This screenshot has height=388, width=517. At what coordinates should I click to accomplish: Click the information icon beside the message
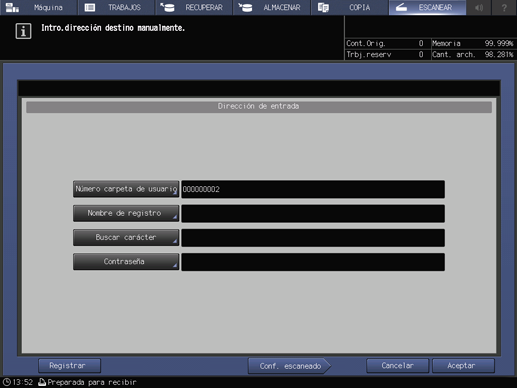(23, 31)
